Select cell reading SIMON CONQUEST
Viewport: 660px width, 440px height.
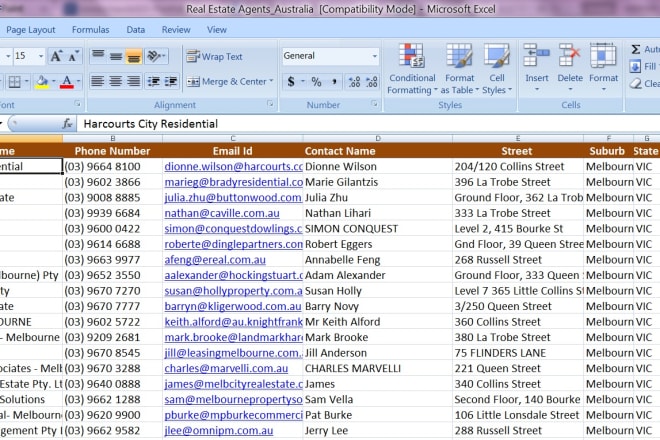[378, 229]
